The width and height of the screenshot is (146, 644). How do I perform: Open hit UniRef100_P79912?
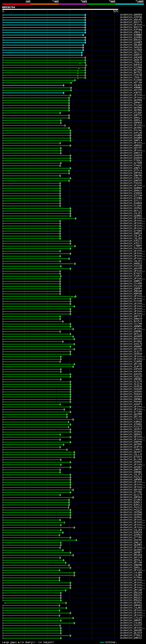point(131,161)
